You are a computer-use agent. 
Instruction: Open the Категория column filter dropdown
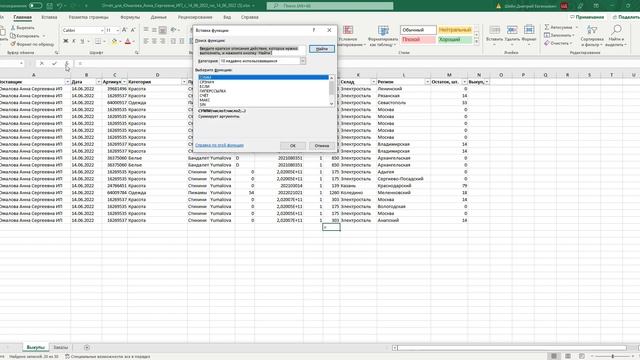[184, 82]
